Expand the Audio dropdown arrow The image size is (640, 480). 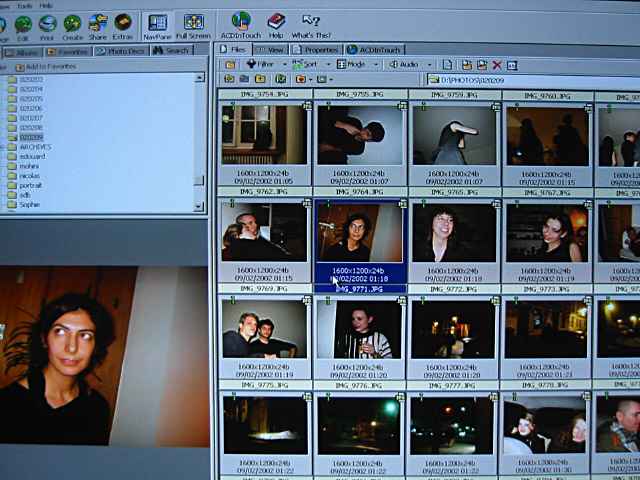pos(429,64)
